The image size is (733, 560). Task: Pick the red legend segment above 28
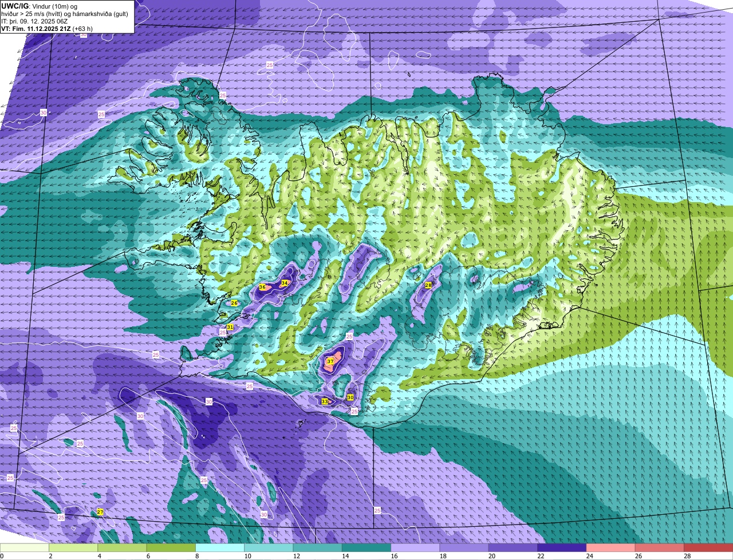pyautogui.click(x=708, y=547)
